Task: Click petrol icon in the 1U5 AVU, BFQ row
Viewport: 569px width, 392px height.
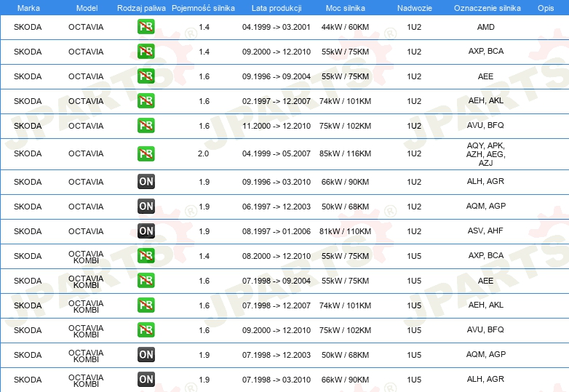Action: pos(146,330)
